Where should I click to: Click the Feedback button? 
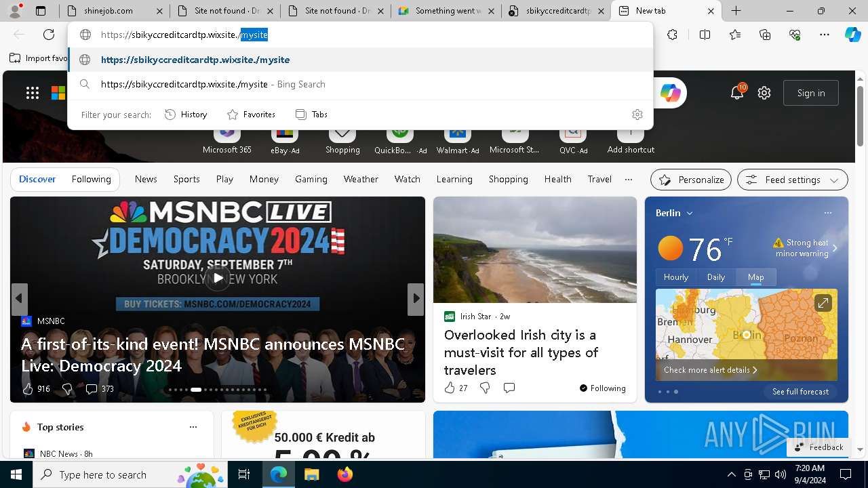coord(818,447)
